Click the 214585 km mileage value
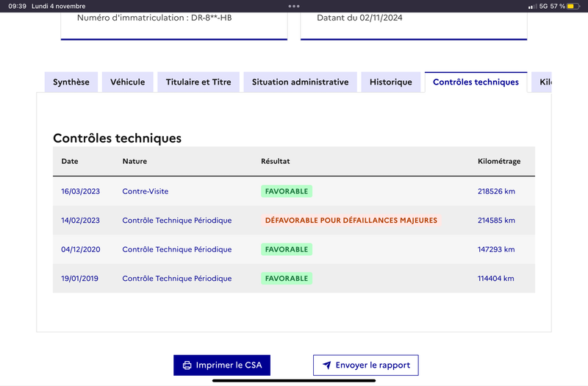The height and width of the screenshot is (386, 588). pos(496,220)
